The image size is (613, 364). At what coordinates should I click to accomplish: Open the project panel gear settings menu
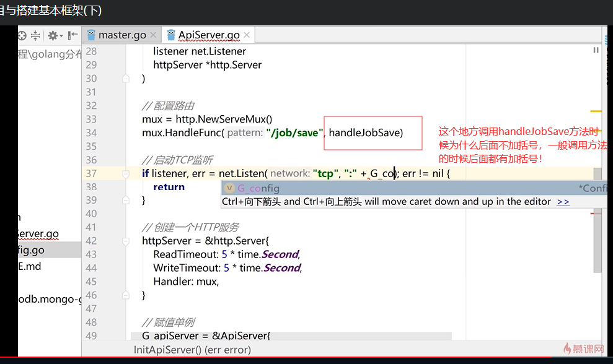pyautogui.click(x=55, y=35)
